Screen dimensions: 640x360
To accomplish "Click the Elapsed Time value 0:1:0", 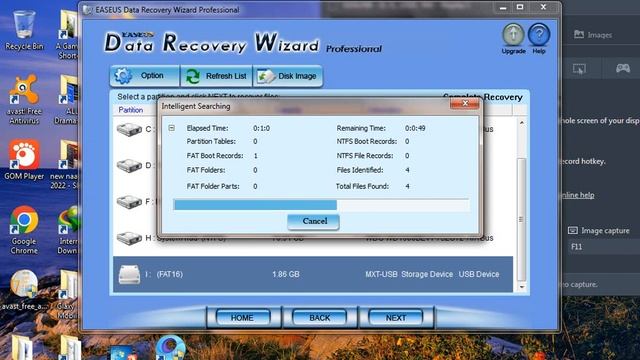I will (261, 128).
